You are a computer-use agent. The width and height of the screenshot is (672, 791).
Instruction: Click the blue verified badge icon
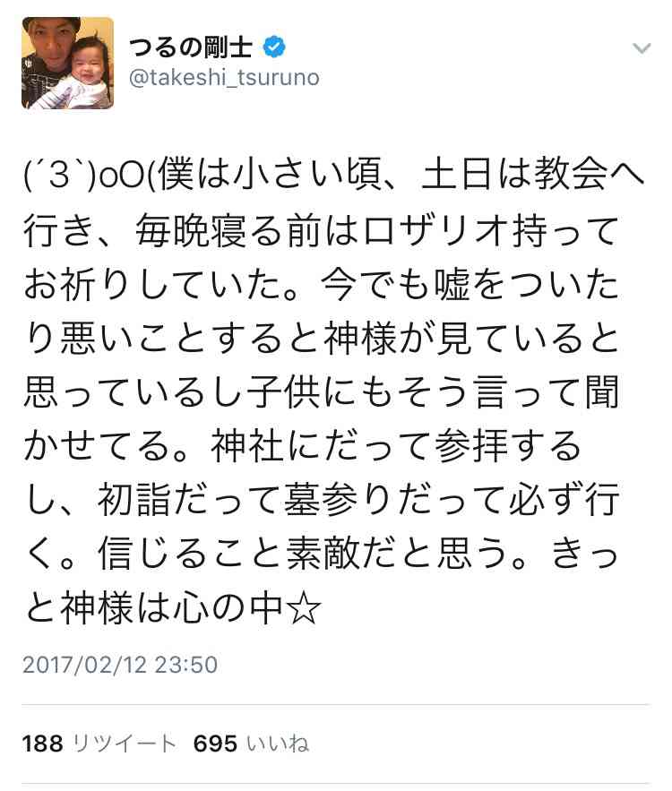pyautogui.click(x=274, y=47)
